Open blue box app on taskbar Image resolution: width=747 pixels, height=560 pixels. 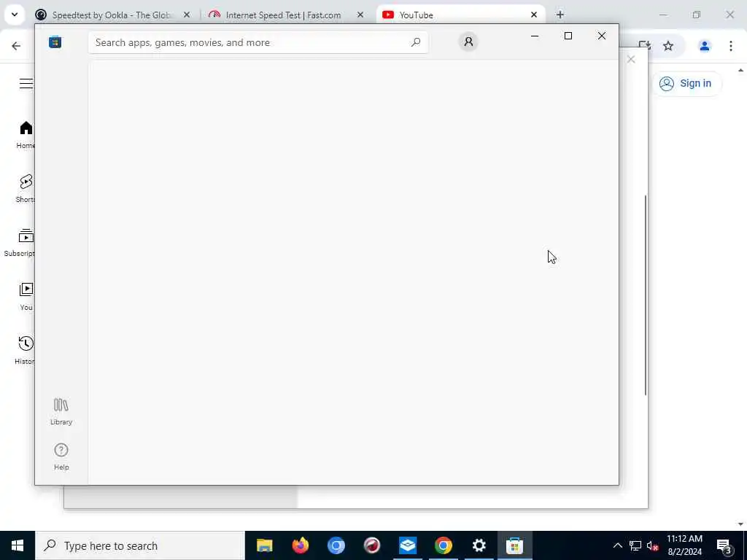(407, 545)
